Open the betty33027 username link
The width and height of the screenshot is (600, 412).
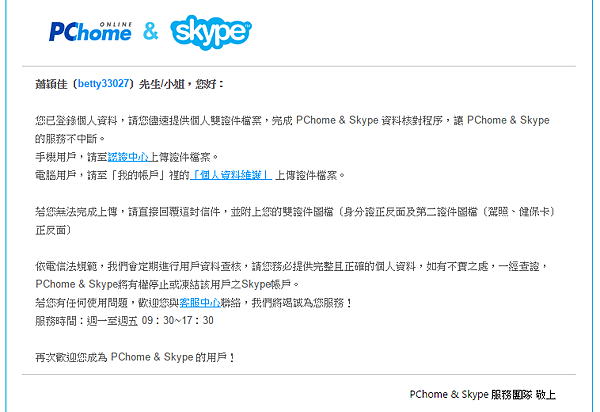coord(103,84)
